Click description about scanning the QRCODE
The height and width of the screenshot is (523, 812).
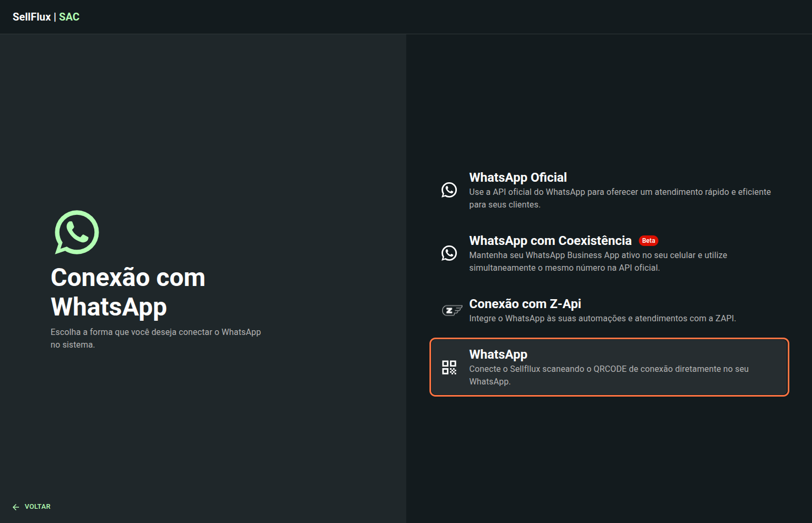click(x=609, y=375)
